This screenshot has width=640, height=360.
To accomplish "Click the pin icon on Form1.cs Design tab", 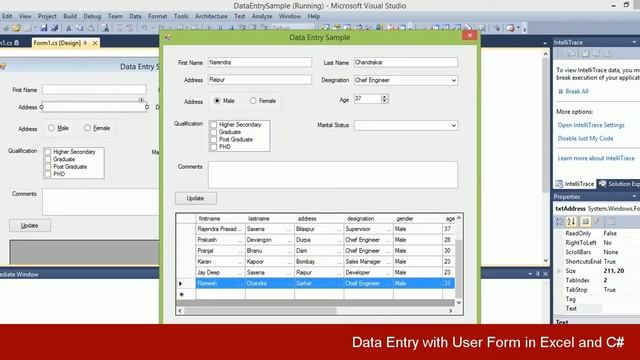I will pos(85,43).
